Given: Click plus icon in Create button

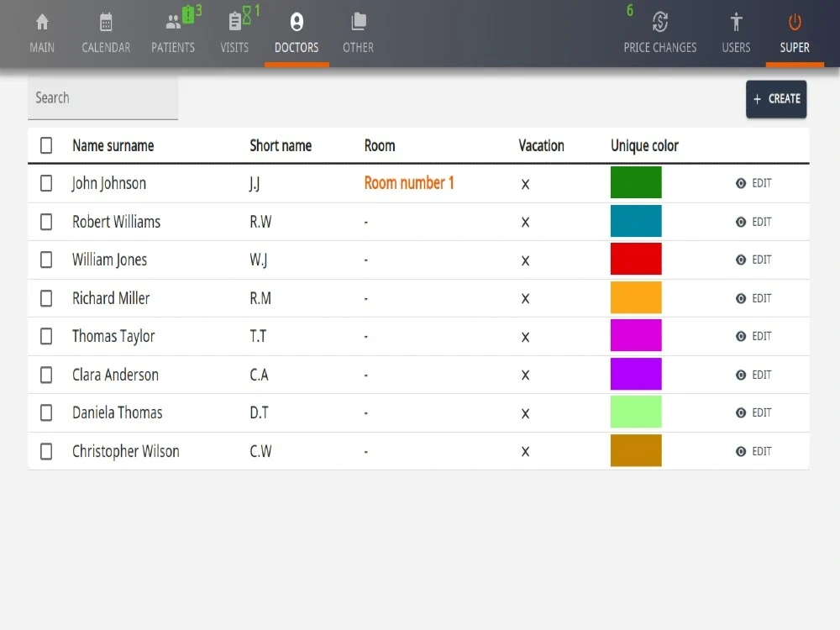Looking at the screenshot, I should tap(757, 99).
